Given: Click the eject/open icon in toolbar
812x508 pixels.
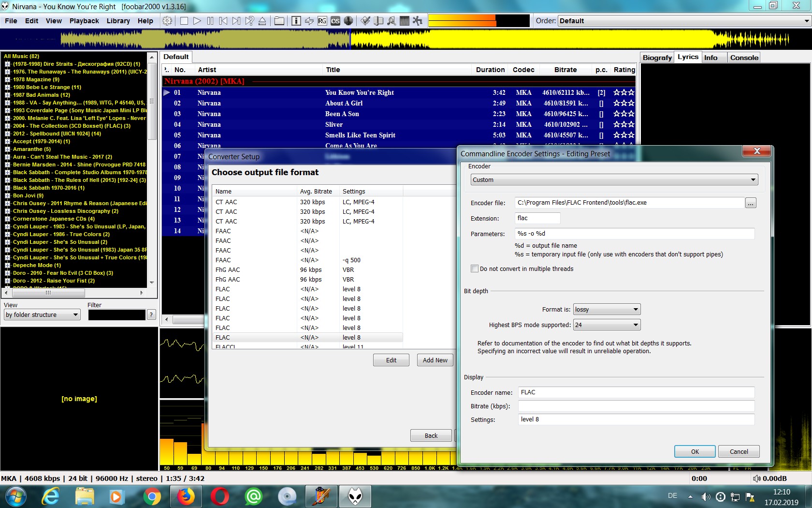Looking at the screenshot, I should (262, 21).
